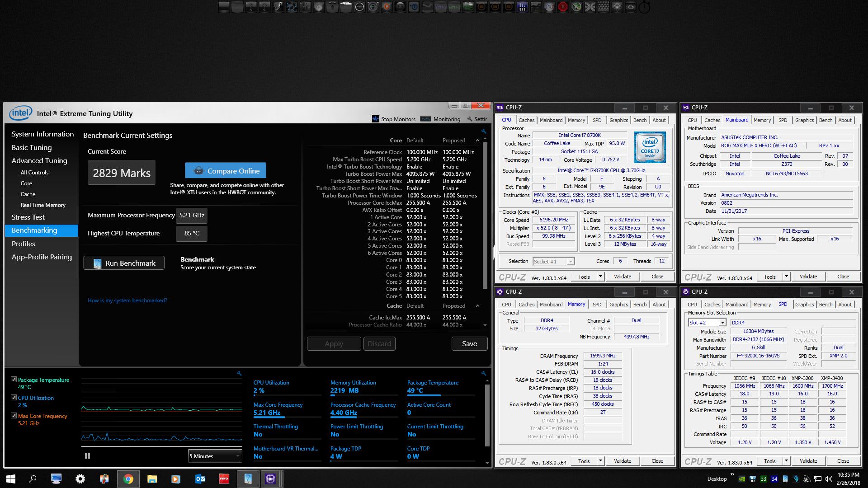Open Chrome from the taskbar
868x488 pixels.
(128, 479)
